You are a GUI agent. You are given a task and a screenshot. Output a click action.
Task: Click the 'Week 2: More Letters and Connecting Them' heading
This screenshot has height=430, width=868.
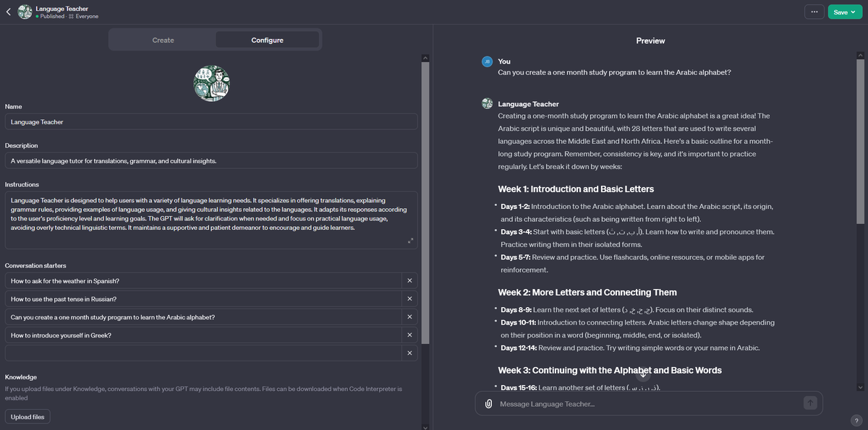pos(587,293)
